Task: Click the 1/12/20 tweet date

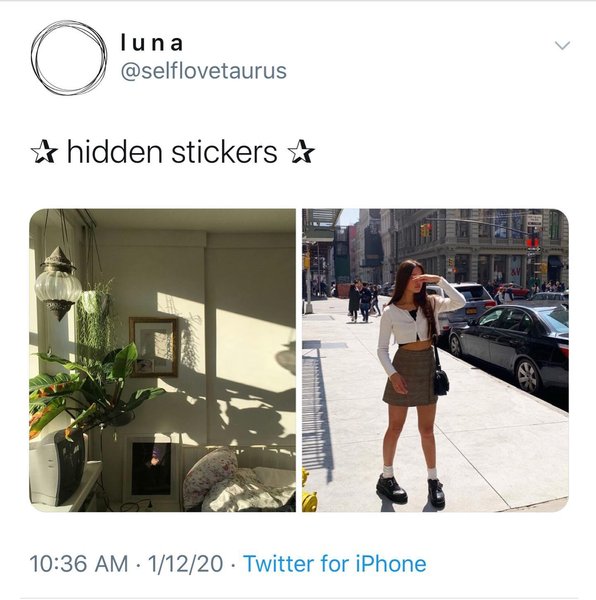Action: coord(185,564)
